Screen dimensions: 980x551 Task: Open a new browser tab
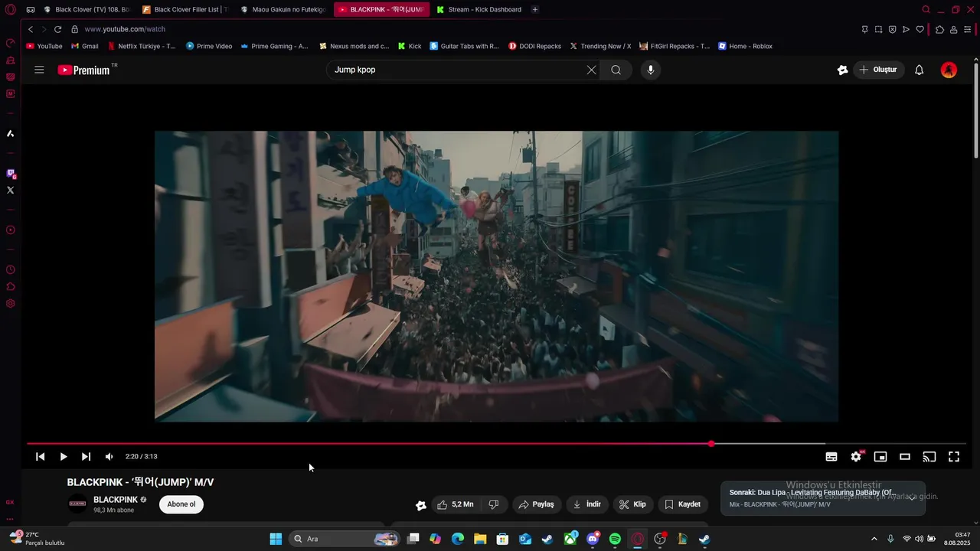click(534, 9)
